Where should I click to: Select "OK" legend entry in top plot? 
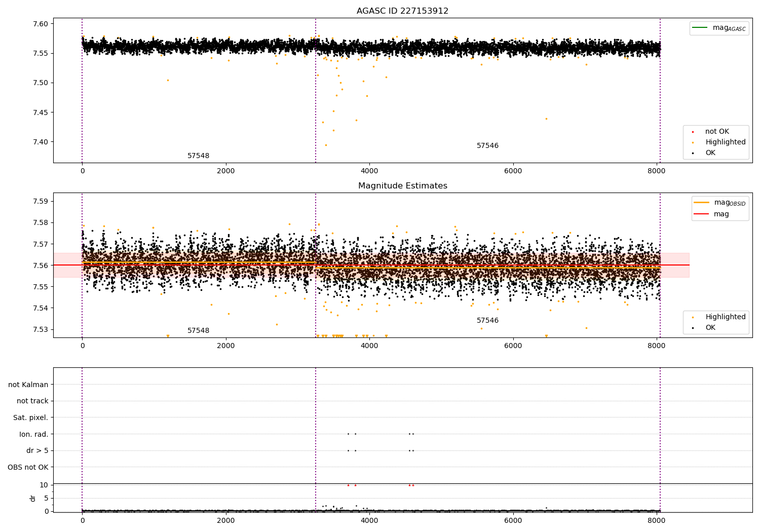(x=710, y=153)
